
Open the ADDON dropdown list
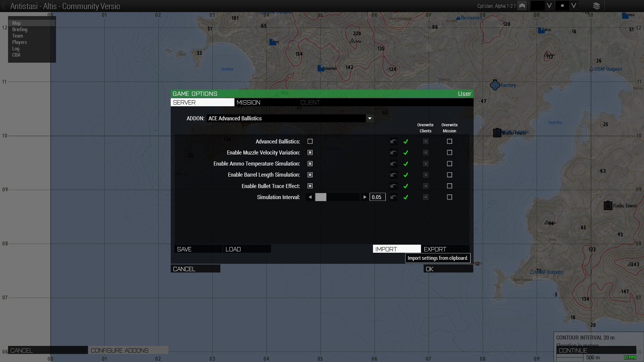tap(370, 118)
